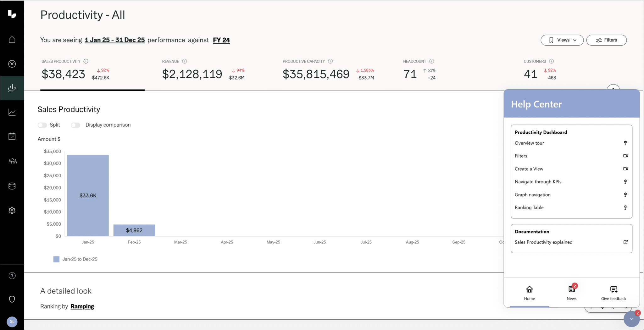The image size is (644, 330).
Task: Open the gauge dashboard icon in the sidebar
Action: tap(12, 64)
